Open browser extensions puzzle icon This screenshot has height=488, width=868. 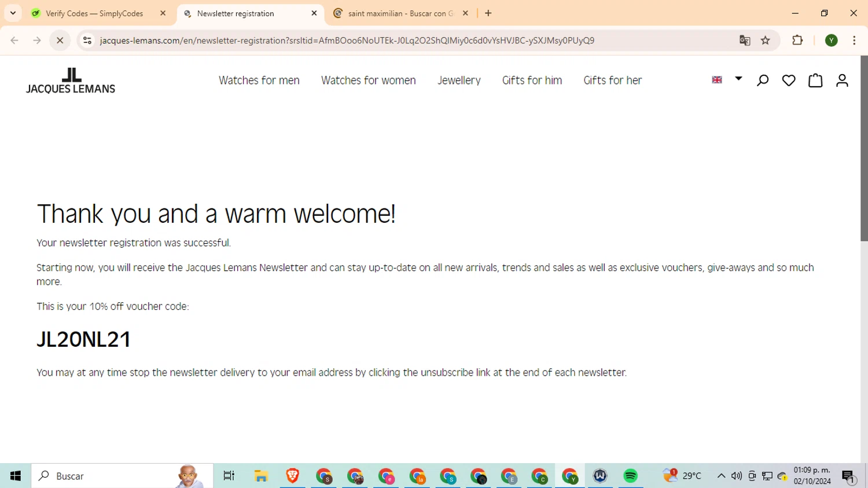tap(797, 41)
